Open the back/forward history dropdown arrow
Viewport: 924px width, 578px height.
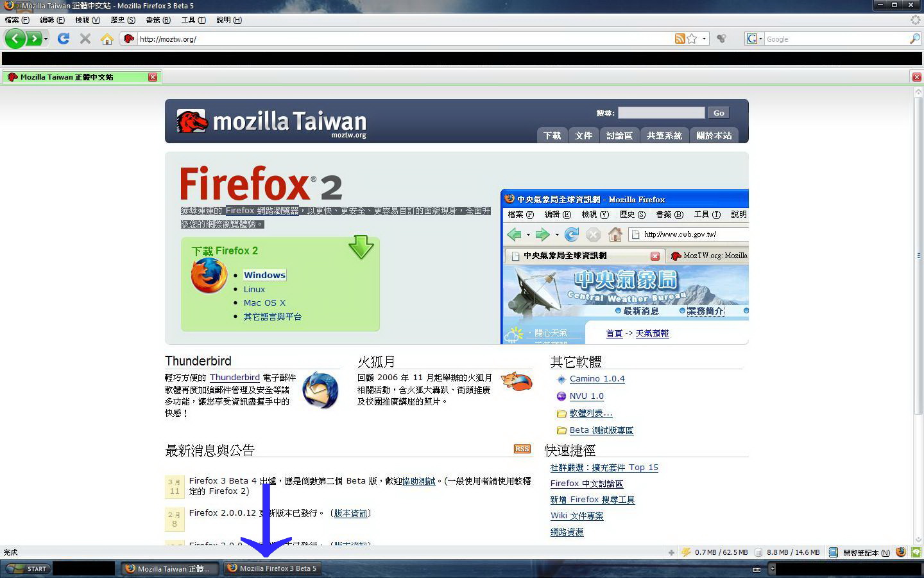point(46,39)
